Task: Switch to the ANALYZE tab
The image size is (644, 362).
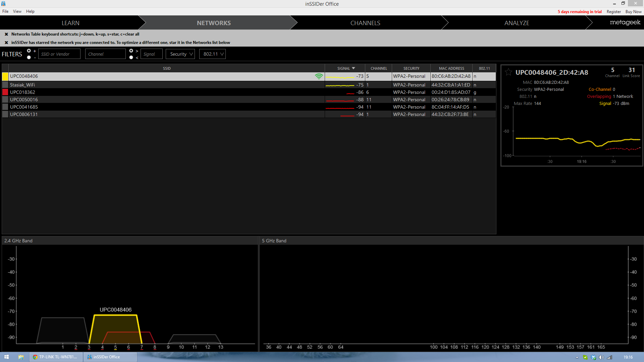Action: pyautogui.click(x=517, y=23)
